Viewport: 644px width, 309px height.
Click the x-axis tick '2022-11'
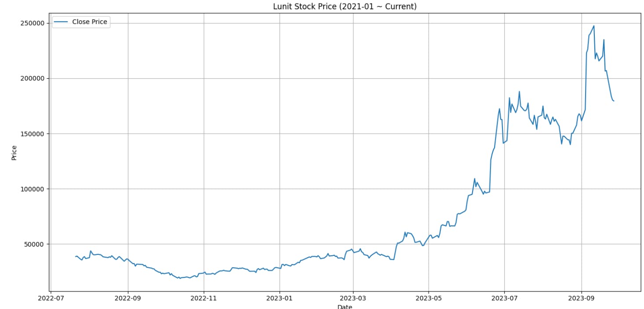pos(204,298)
